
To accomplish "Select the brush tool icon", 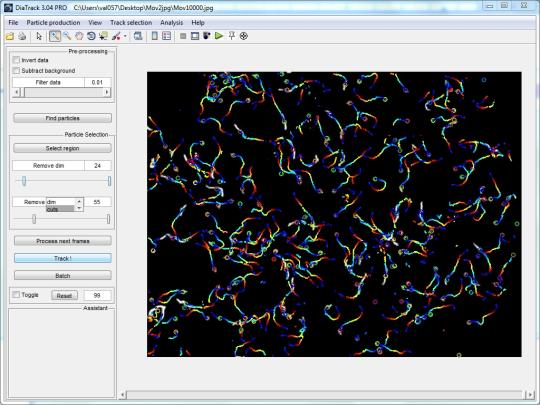I will click(x=116, y=36).
